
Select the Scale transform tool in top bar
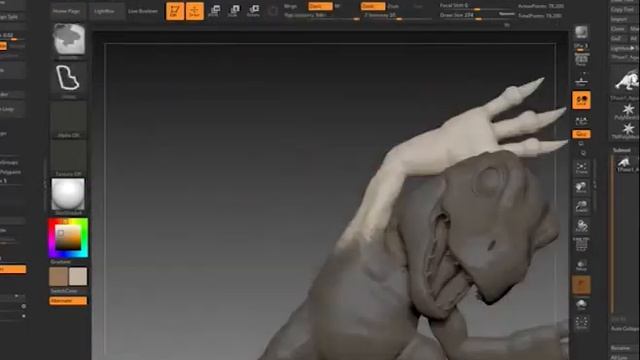[x=234, y=11]
